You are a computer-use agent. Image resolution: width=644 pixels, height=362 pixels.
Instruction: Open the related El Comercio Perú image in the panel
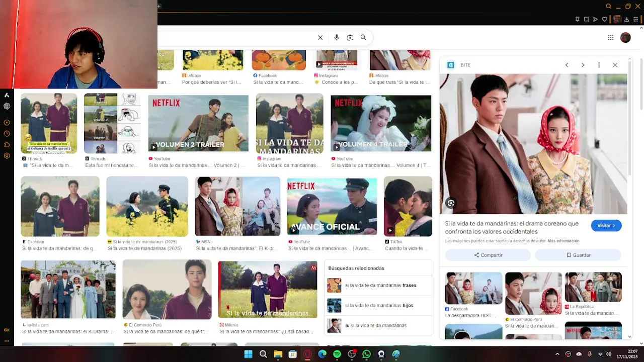pos(533,294)
